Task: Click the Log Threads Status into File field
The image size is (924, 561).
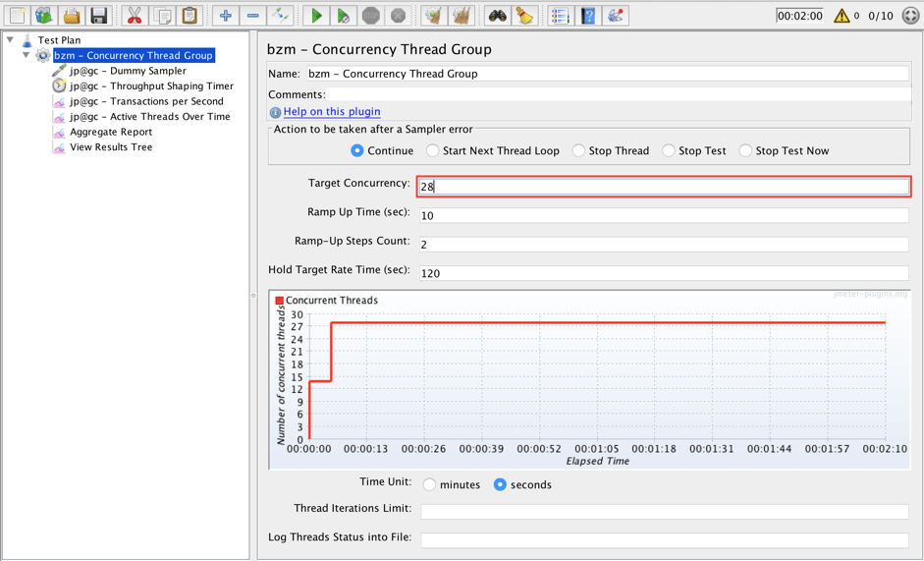Action: [x=665, y=540]
